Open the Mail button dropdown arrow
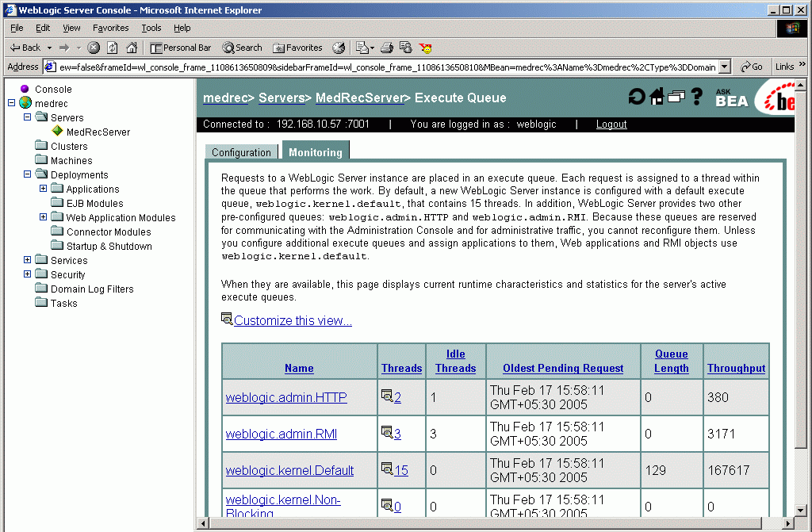The width and height of the screenshot is (812, 532). pyautogui.click(x=371, y=48)
